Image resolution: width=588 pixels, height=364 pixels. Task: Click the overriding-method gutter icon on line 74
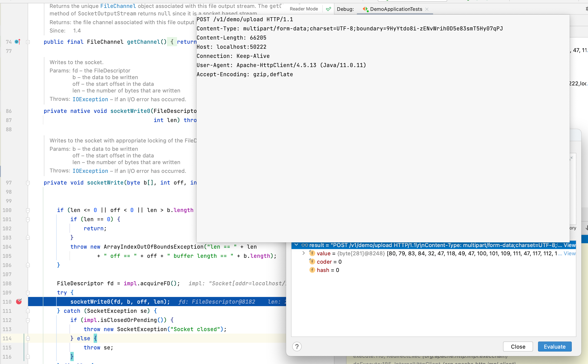point(17,42)
